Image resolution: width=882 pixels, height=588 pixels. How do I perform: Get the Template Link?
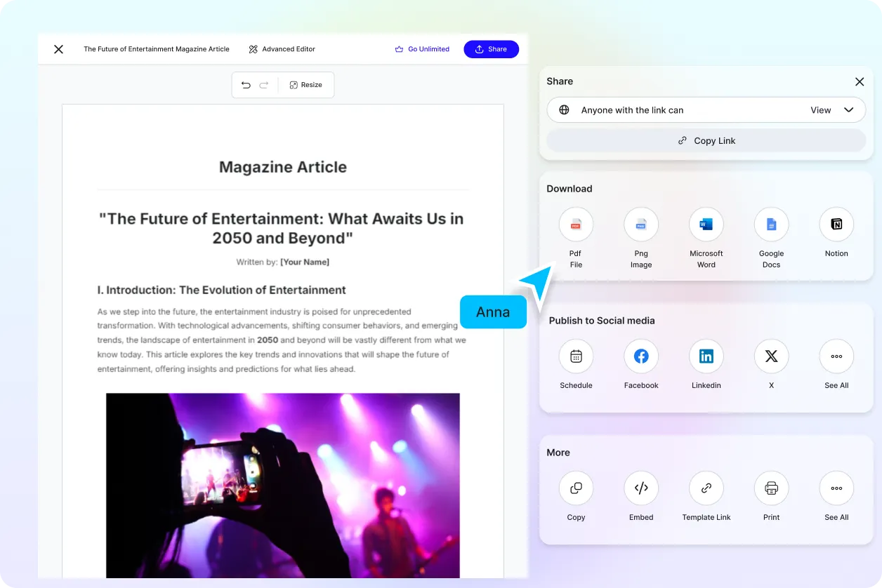coord(706,488)
